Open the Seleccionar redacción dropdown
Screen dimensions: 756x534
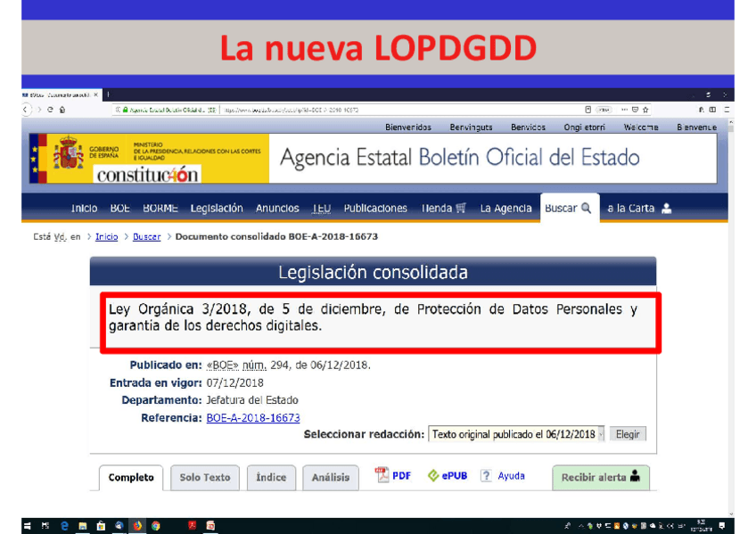pos(516,434)
